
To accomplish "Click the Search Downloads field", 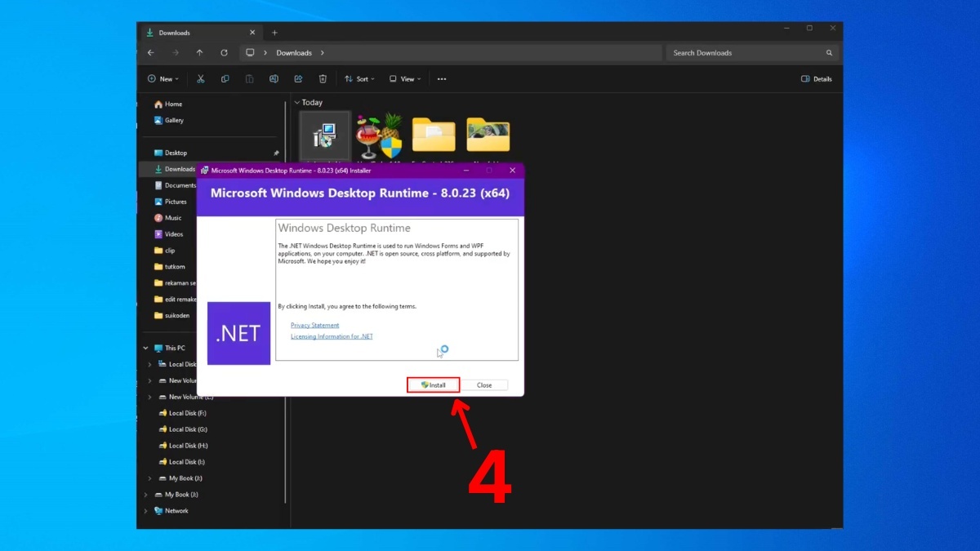I will (752, 53).
